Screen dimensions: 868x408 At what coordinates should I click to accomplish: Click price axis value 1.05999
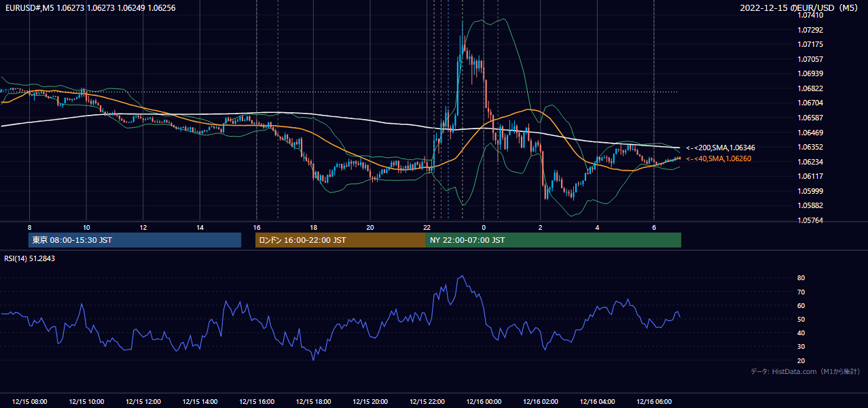[810, 191]
